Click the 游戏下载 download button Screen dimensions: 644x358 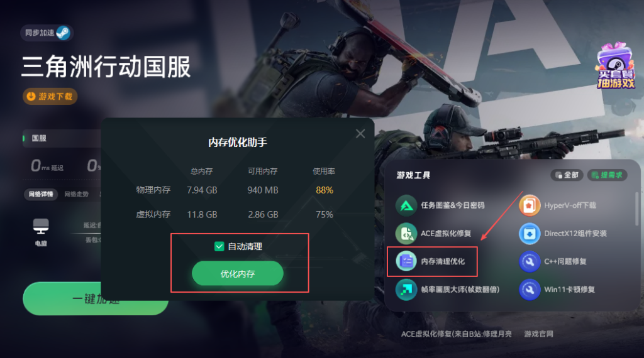pyautogui.click(x=50, y=96)
